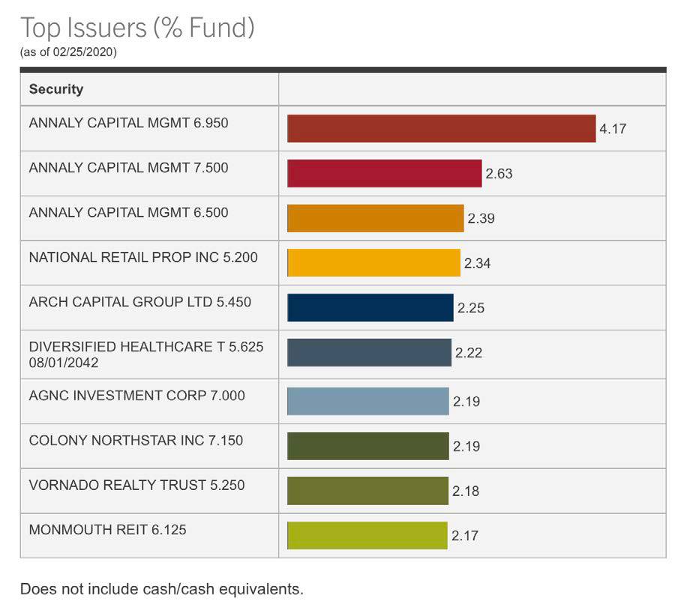Select ANNALY CAPITAL MGMT 6.950 label

pos(128,123)
